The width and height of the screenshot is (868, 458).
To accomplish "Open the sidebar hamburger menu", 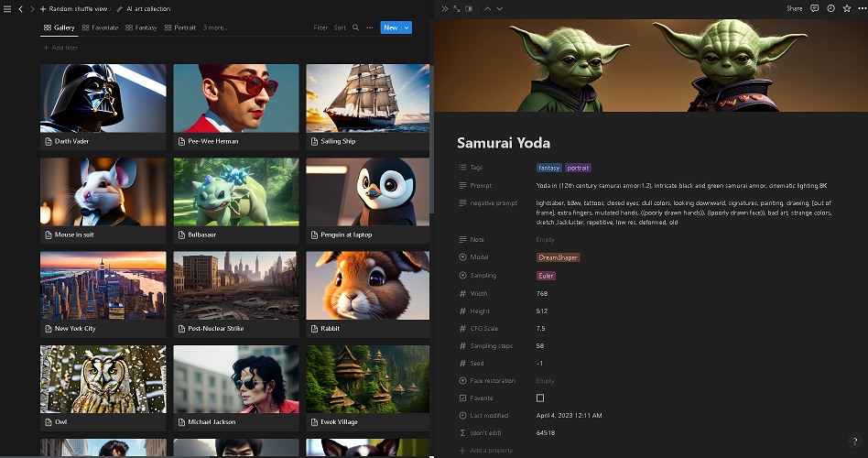I will (x=7, y=9).
